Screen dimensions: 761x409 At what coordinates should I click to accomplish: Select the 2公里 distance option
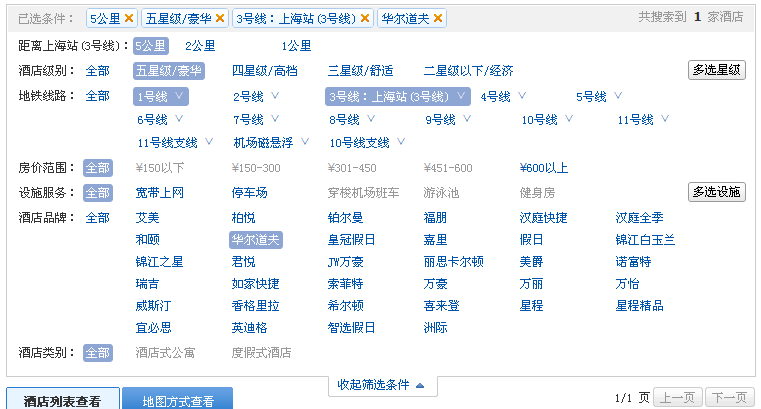click(201, 46)
